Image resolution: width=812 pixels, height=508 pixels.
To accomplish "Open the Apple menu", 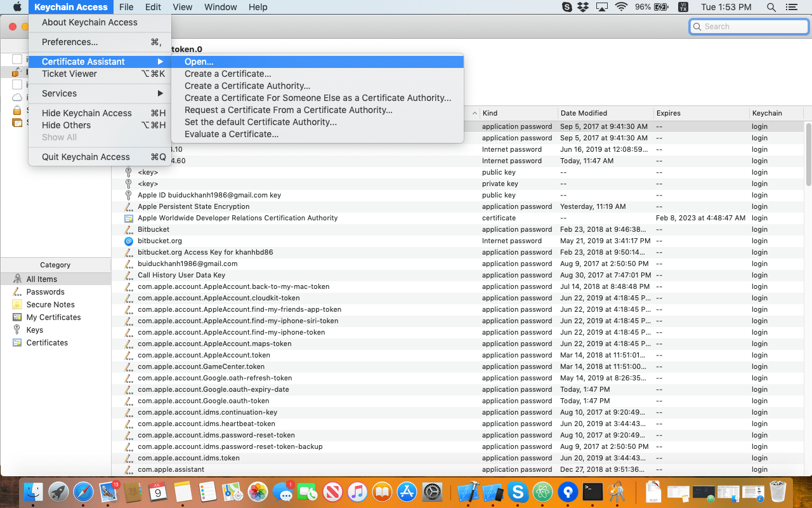I will click(17, 7).
